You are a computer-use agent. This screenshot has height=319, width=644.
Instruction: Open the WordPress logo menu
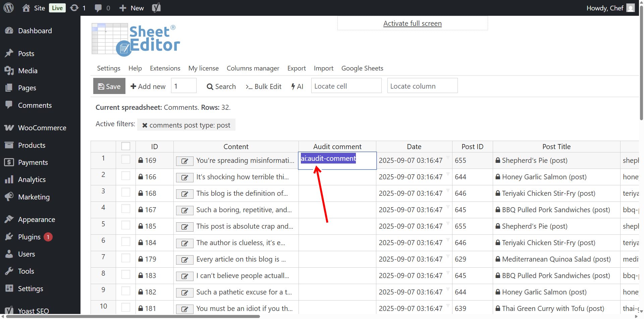[x=9, y=8]
